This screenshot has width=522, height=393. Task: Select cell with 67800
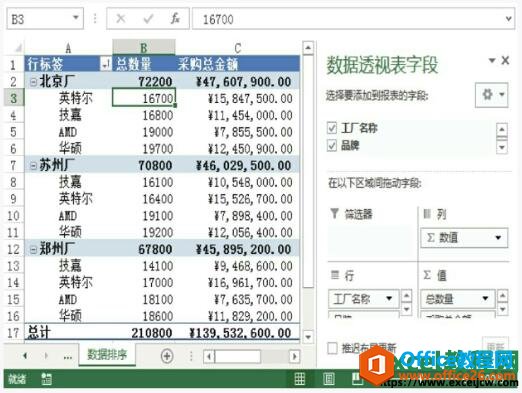(x=144, y=249)
